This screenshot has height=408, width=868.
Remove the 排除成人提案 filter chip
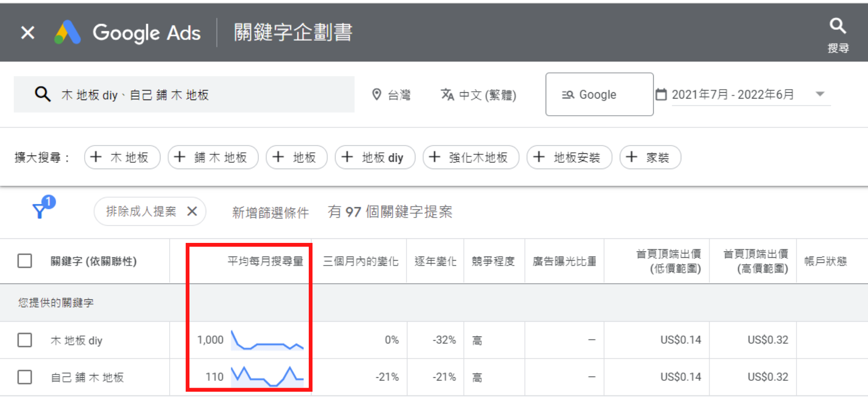(192, 211)
